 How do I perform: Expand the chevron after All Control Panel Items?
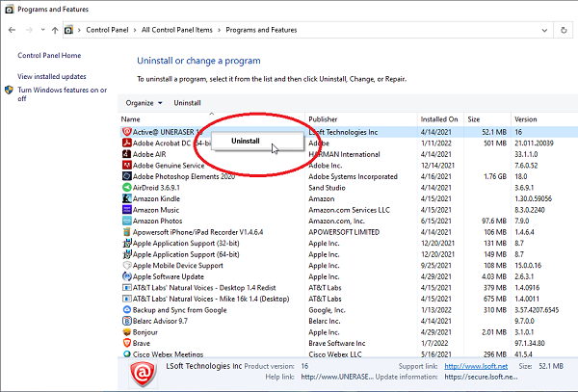pyautogui.click(x=219, y=30)
